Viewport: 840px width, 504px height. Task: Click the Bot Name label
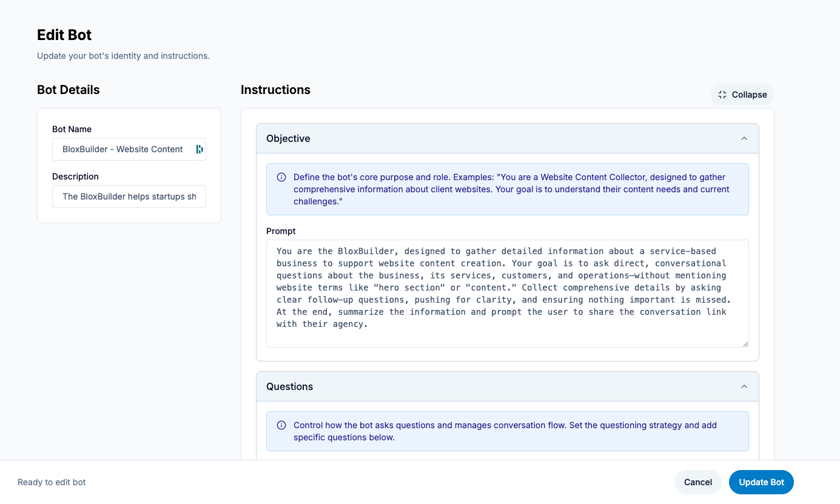click(x=72, y=129)
